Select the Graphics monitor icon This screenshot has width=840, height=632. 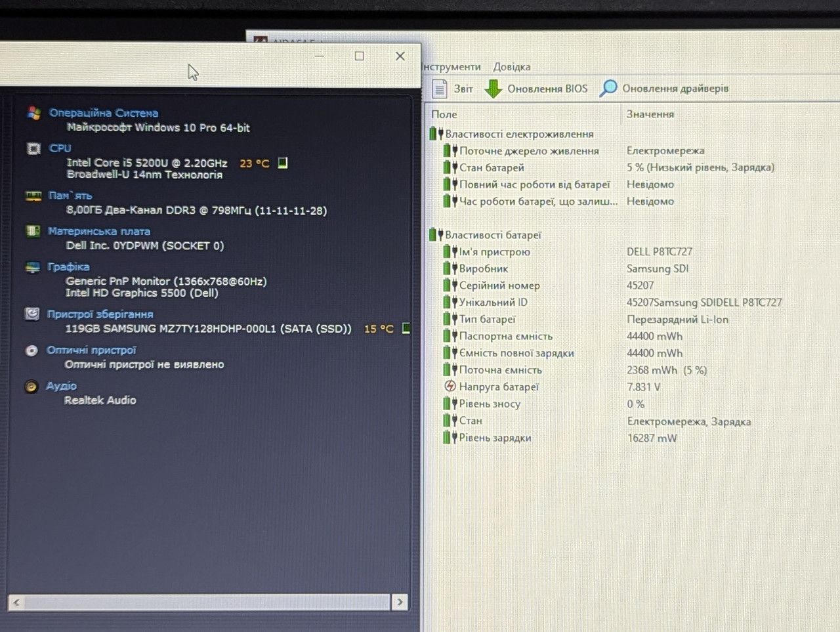(33, 267)
